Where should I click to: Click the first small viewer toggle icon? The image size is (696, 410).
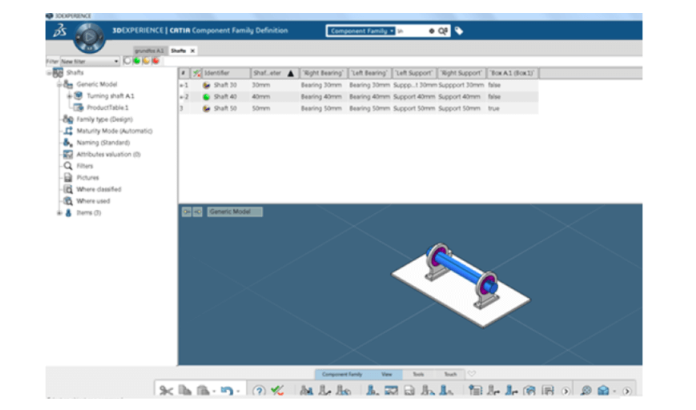(186, 212)
